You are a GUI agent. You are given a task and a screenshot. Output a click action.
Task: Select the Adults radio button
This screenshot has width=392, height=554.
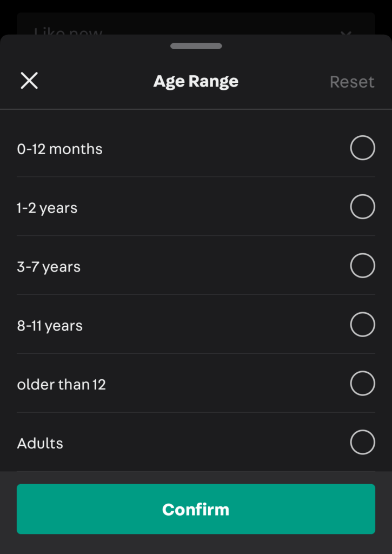point(362,443)
